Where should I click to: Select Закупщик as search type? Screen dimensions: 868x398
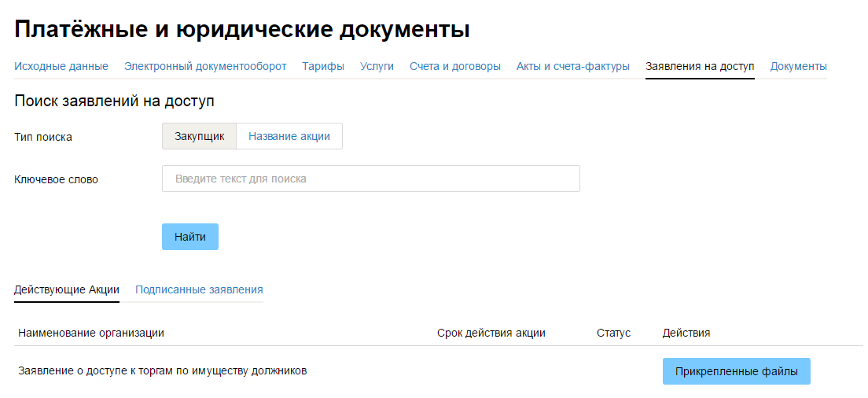coord(200,136)
